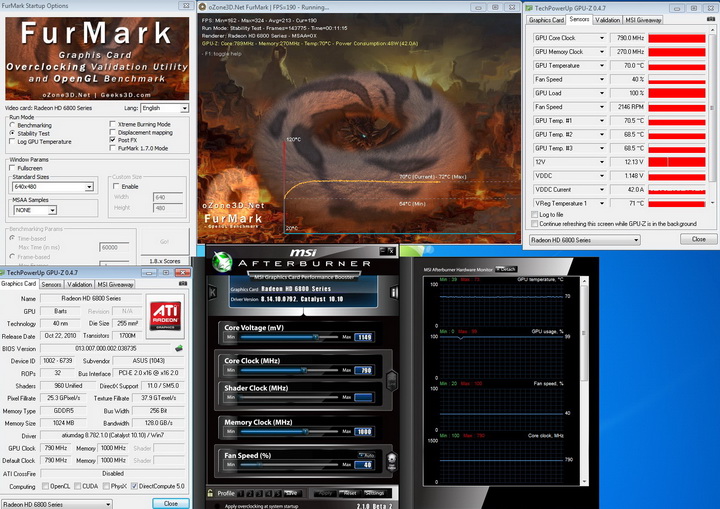720x509 pixels.
Task: Select Afterburner profile slot 1
Action: coord(242,493)
